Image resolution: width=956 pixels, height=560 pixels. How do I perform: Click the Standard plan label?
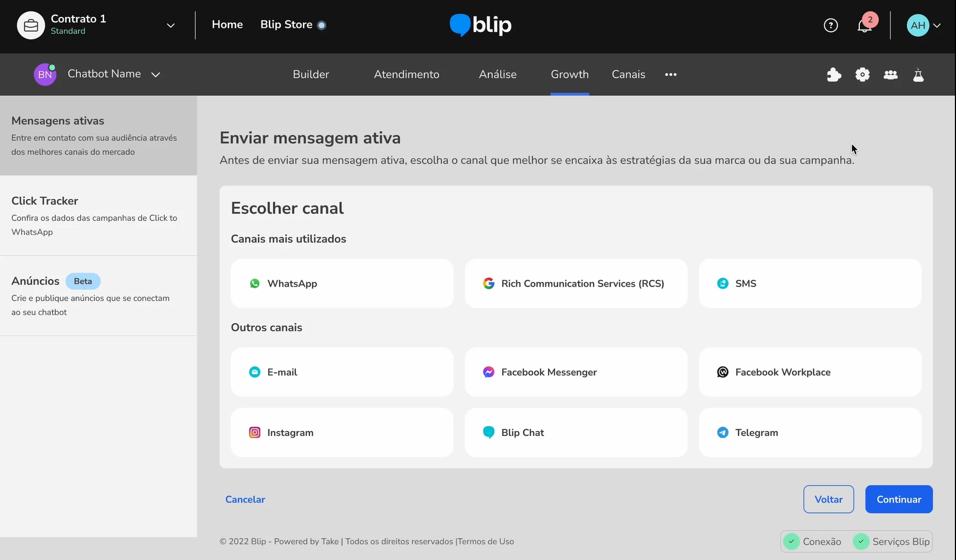click(x=68, y=31)
